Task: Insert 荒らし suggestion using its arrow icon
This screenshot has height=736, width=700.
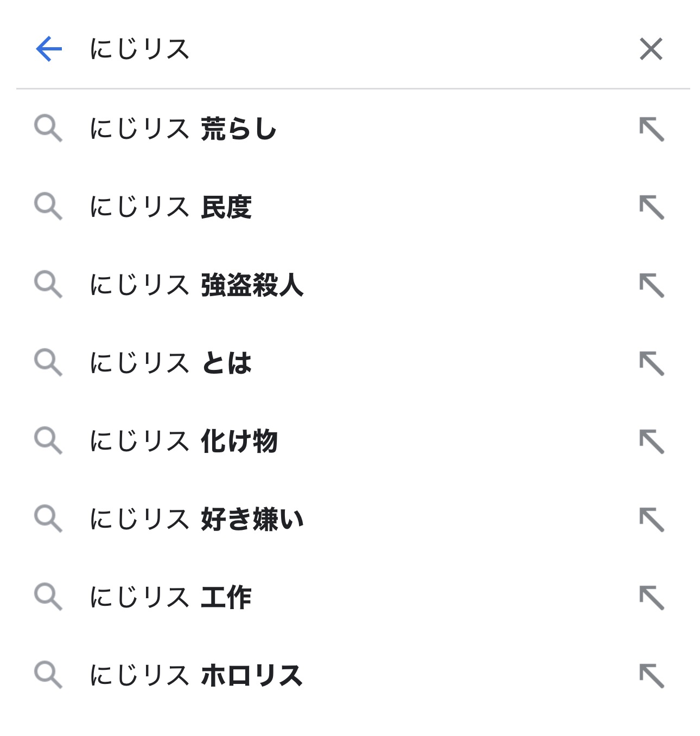Action: 651,129
